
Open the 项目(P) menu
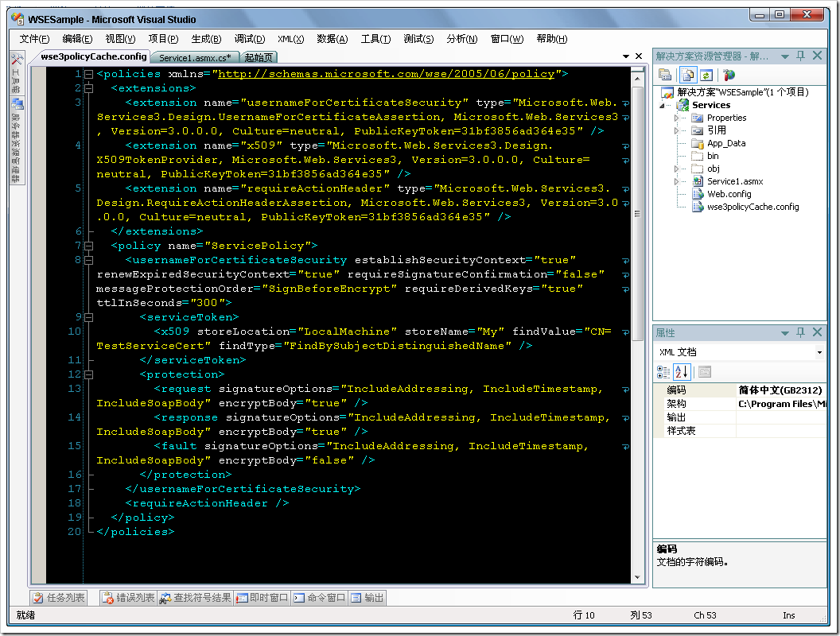pos(163,38)
